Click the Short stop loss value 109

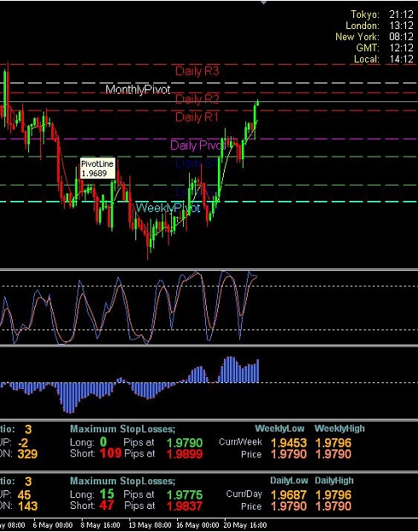pyautogui.click(x=111, y=454)
